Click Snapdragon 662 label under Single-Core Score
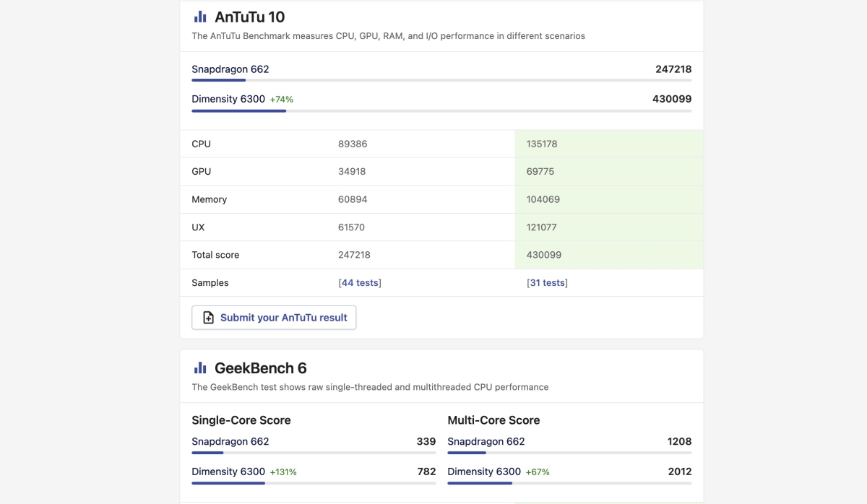 pos(230,441)
